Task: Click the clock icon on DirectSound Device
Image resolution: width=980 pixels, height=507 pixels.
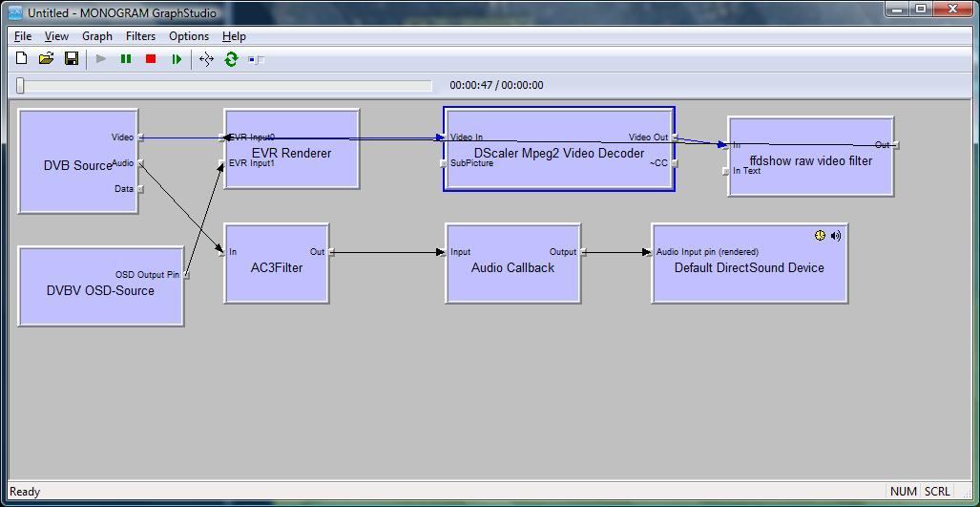Action: 820,236
